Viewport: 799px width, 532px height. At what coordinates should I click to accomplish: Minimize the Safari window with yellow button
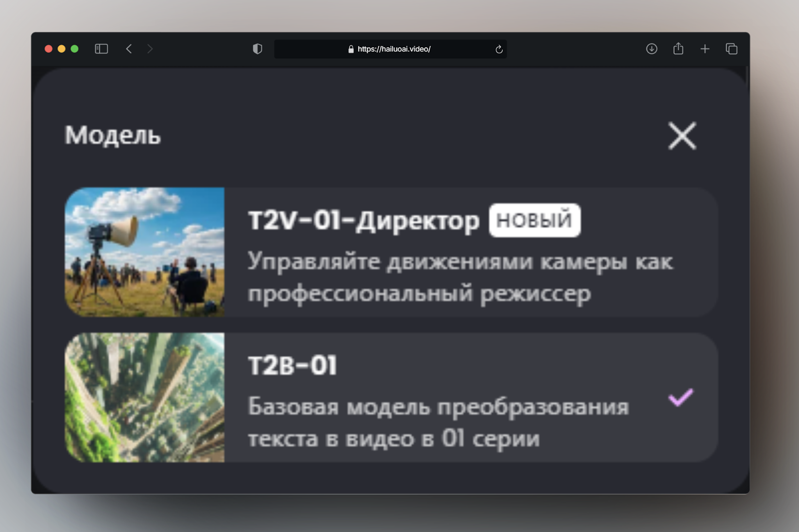[61, 49]
